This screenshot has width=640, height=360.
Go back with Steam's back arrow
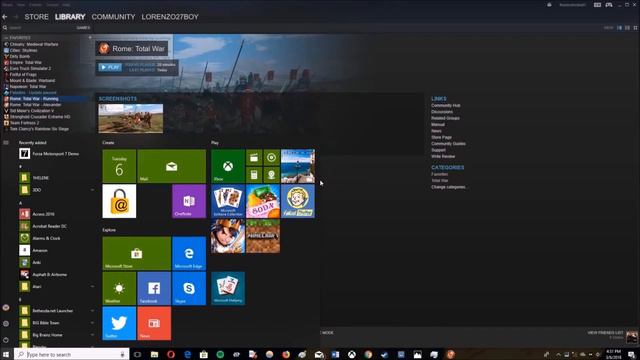(5, 17)
